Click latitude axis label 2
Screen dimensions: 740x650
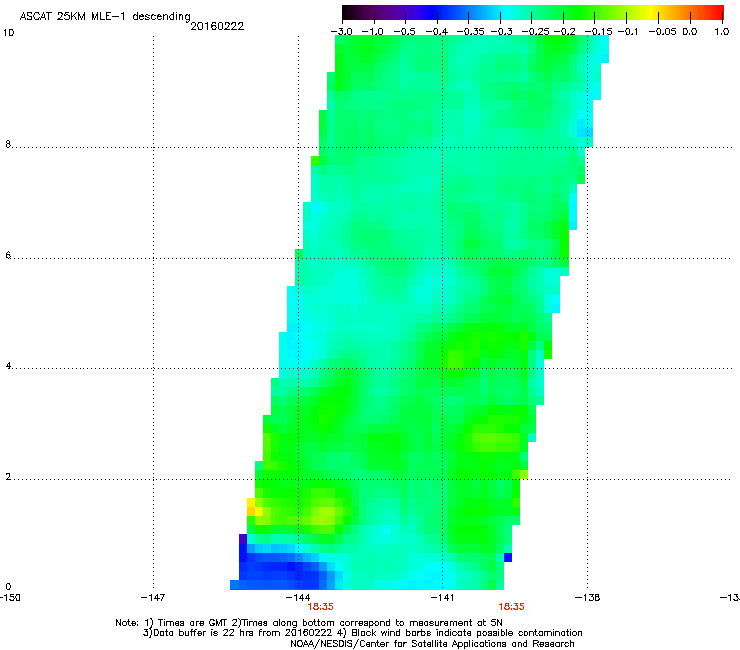8,476
